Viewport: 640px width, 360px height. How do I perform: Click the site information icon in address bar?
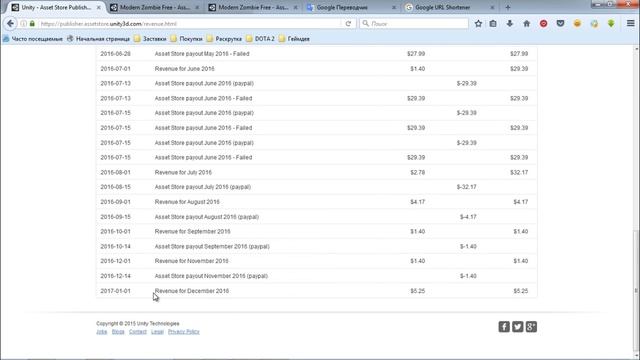(x=24, y=24)
